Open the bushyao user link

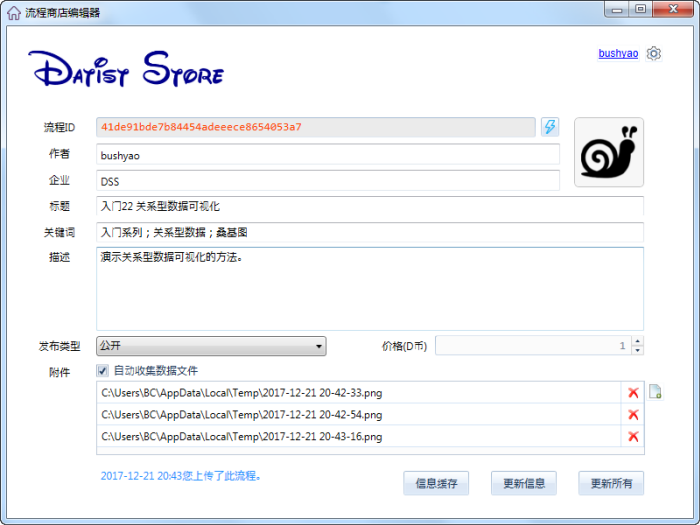pyautogui.click(x=618, y=54)
